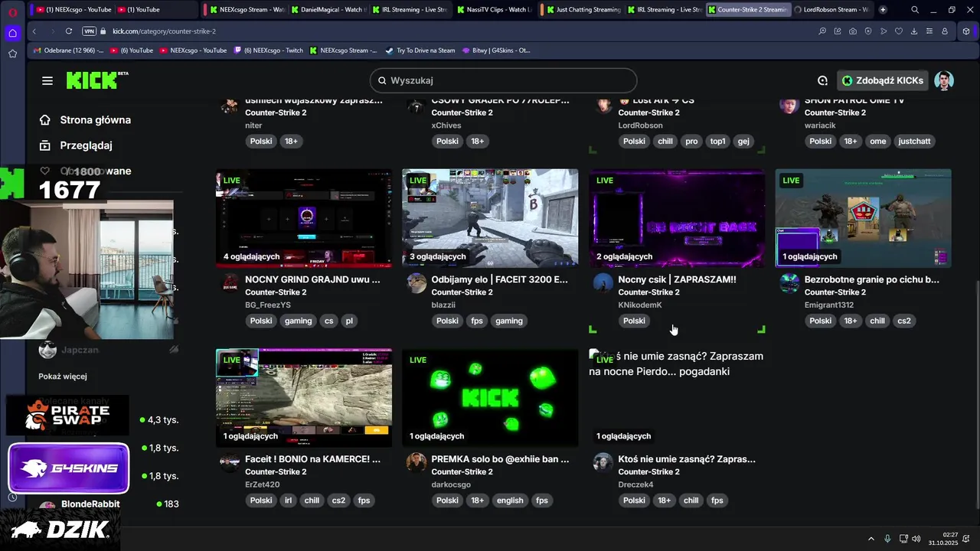Image resolution: width=980 pixels, height=551 pixels.
Task: Click the Przeglądaj sidebar icon
Action: (45, 145)
